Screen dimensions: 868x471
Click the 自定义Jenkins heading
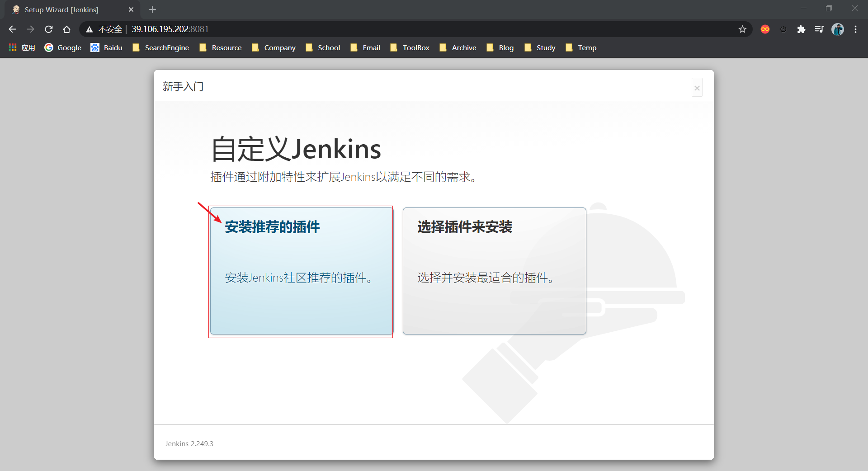coord(296,149)
